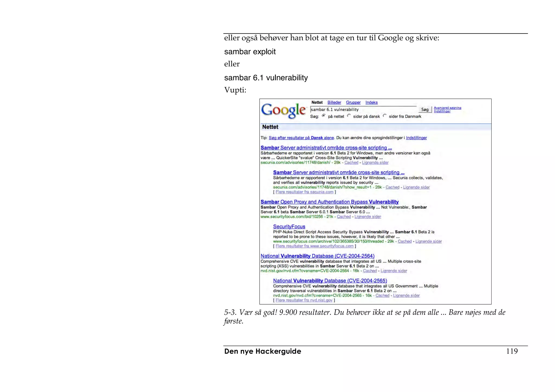555x392 pixels.
Task: Click 'Flere resultater fra nvd.nist.gov'
Action: tap(304, 300)
